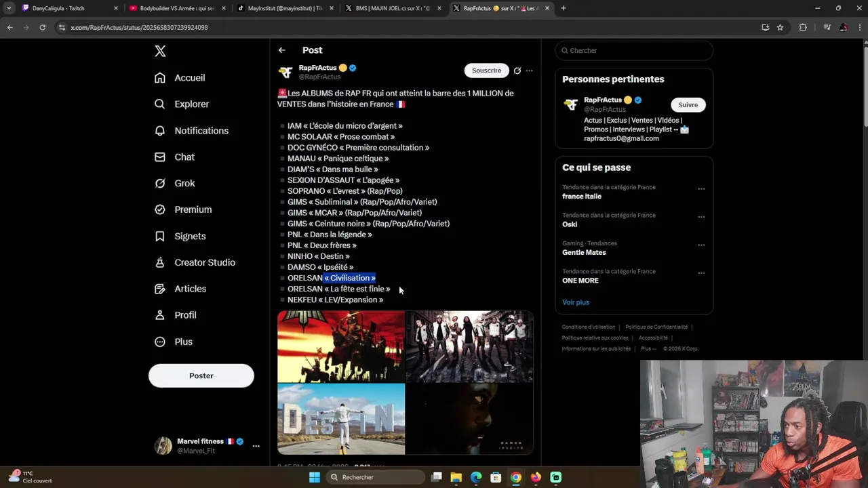Reload the page

point(42,27)
